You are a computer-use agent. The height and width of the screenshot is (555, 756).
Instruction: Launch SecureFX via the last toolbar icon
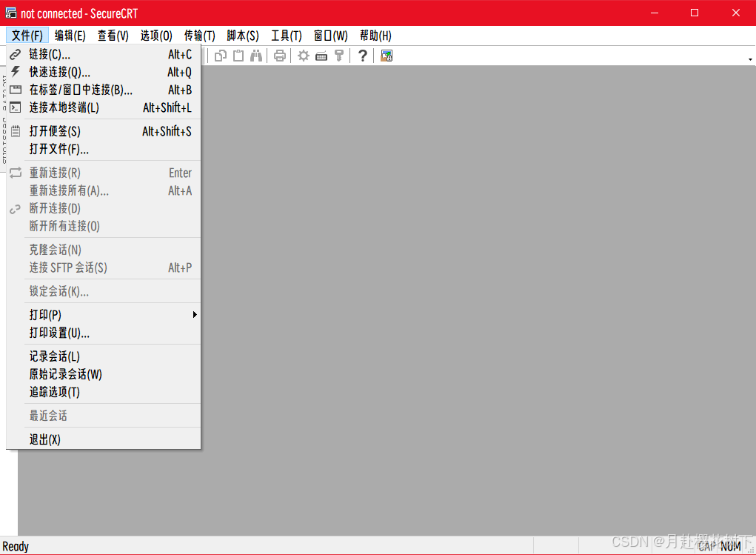(x=387, y=56)
